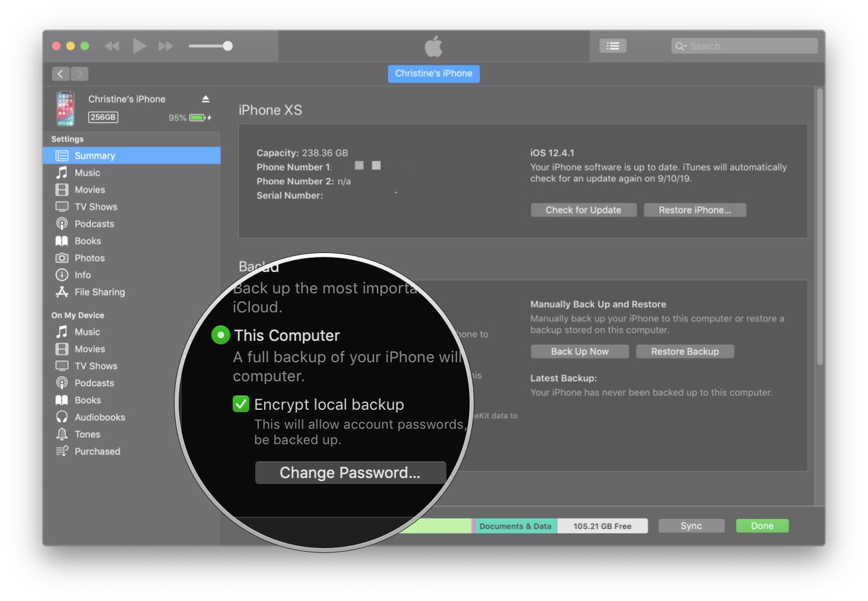This screenshot has height=601, width=868.
Task: Click the fast-forward playback icon
Action: tap(166, 46)
